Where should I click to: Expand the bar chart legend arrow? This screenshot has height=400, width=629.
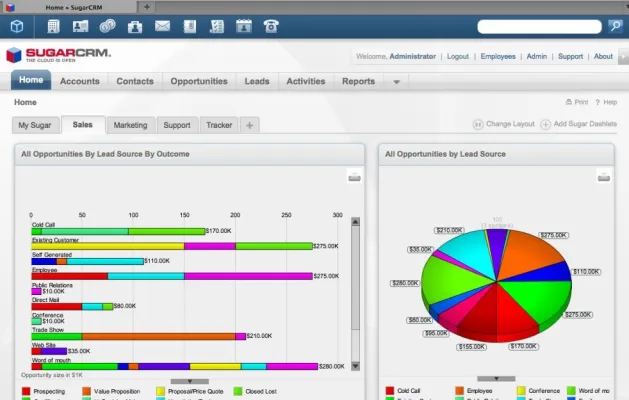[185, 381]
